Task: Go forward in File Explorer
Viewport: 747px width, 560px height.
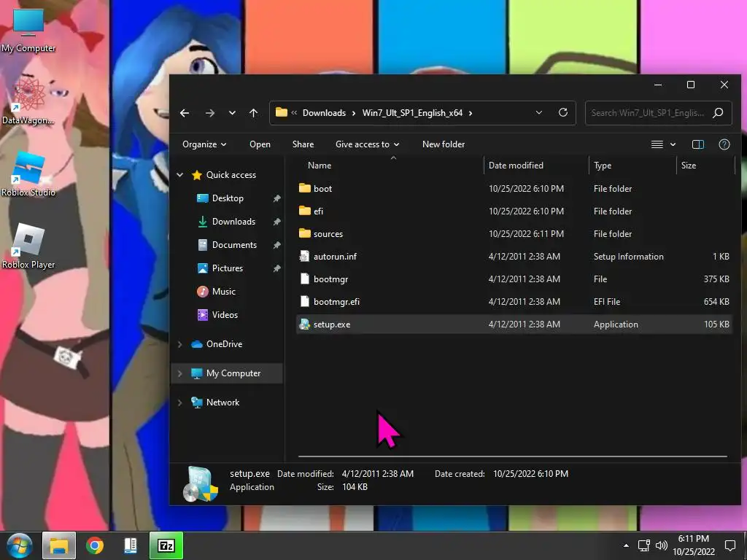Action: pyautogui.click(x=209, y=113)
